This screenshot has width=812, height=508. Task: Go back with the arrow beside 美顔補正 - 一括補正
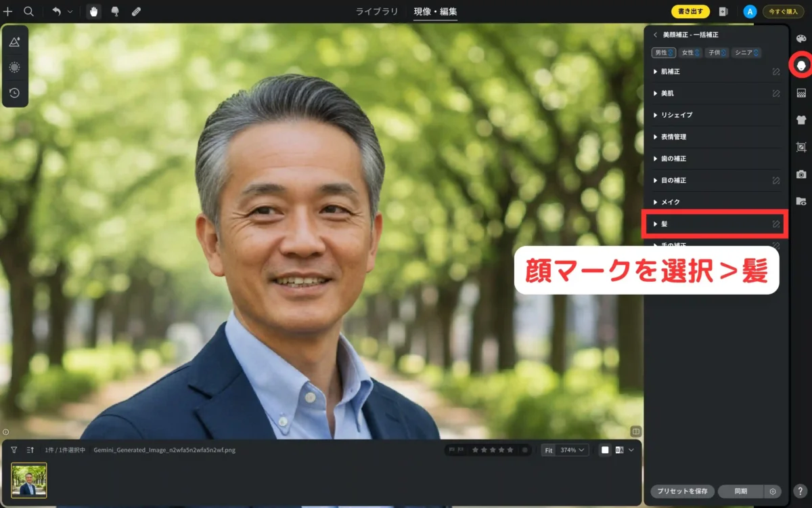(655, 35)
